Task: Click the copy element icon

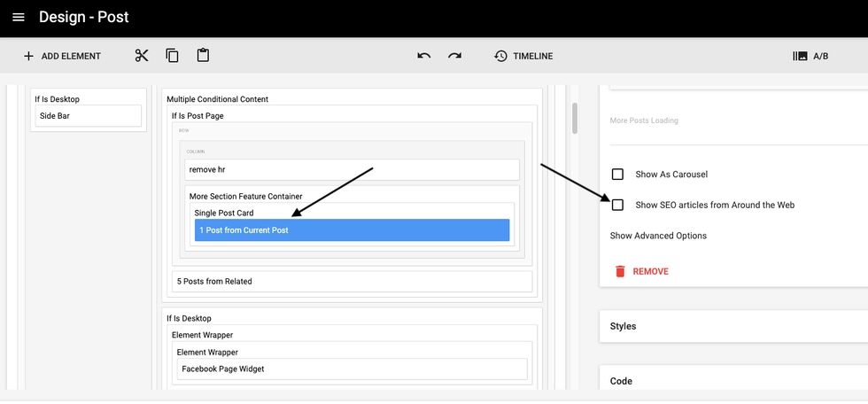Action: [x=173, y=56]
